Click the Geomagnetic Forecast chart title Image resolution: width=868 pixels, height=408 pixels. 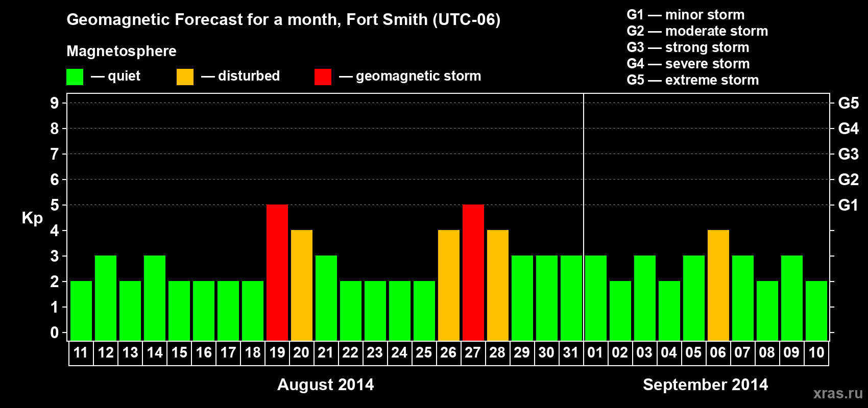click(283, 20)
